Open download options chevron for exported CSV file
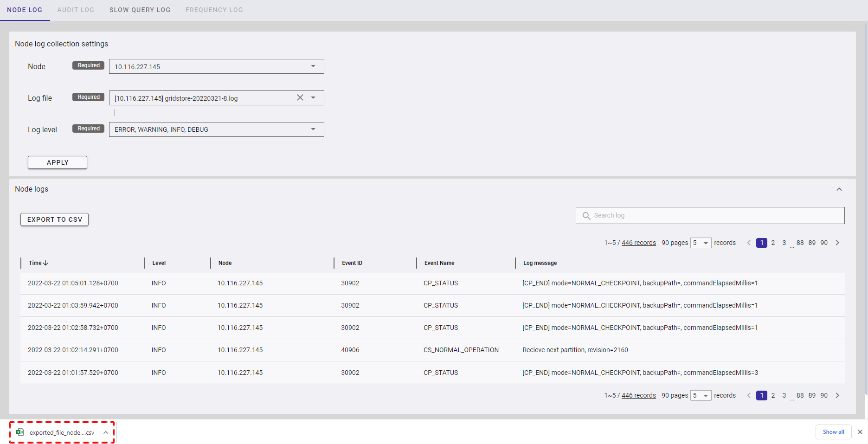Viewport: 868px width, 444px height. 106,432
